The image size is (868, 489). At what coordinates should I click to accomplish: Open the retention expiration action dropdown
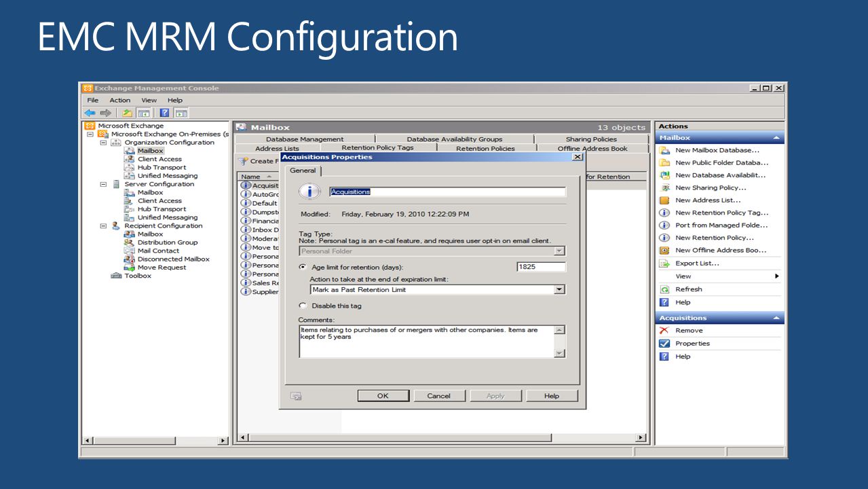pyautogui.click(x=559, y=290)
